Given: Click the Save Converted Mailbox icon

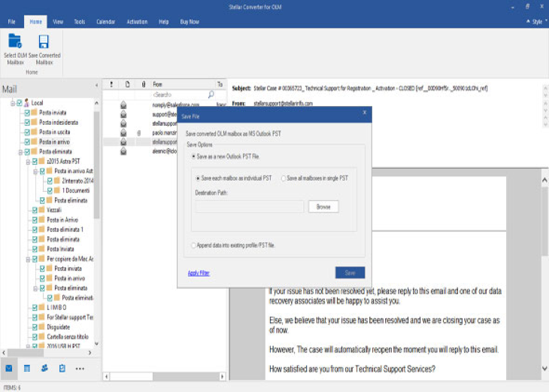Looking at the screenshot, I should pos(44,41).
